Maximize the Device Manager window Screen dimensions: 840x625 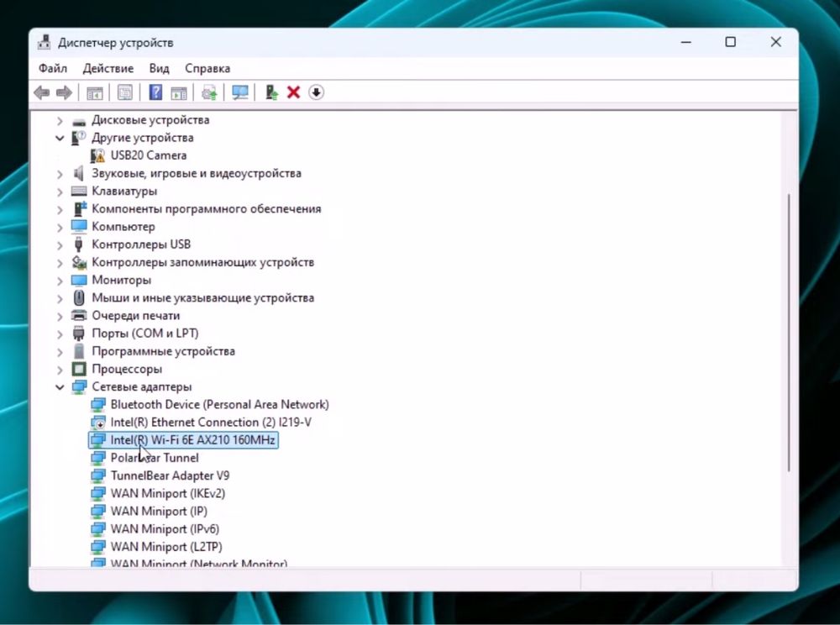pyautogui.click(x=730, y=42)
